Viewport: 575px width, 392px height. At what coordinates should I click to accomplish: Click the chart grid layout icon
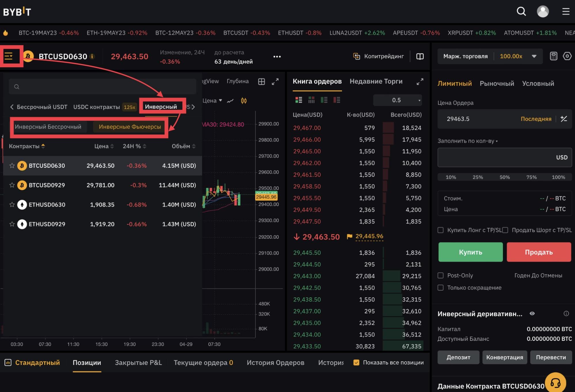(261, 82)
